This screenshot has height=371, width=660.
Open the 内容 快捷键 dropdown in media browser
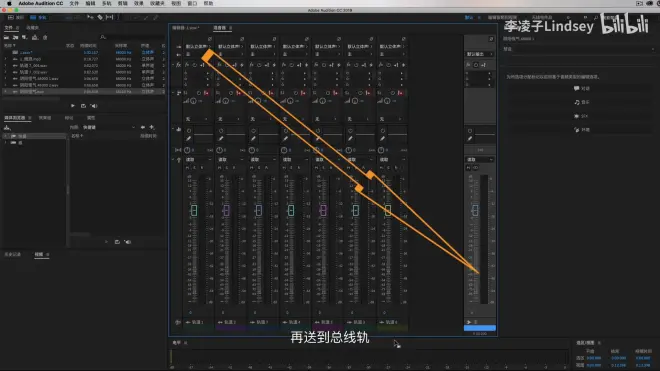point(109,127)
